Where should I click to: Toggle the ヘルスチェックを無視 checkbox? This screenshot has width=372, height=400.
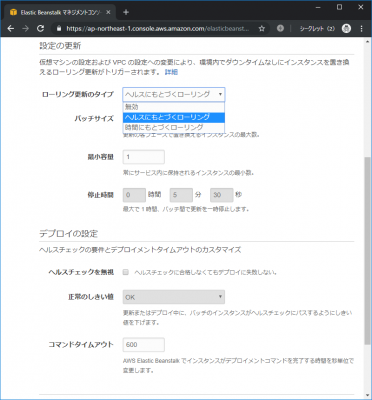(126, 272)
